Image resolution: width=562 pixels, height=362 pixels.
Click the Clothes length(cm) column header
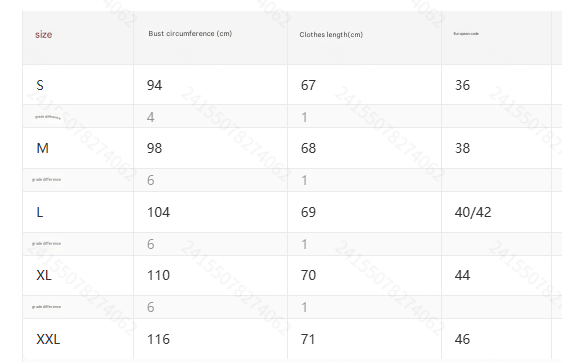pyautogui.click(x=331, y=34)
